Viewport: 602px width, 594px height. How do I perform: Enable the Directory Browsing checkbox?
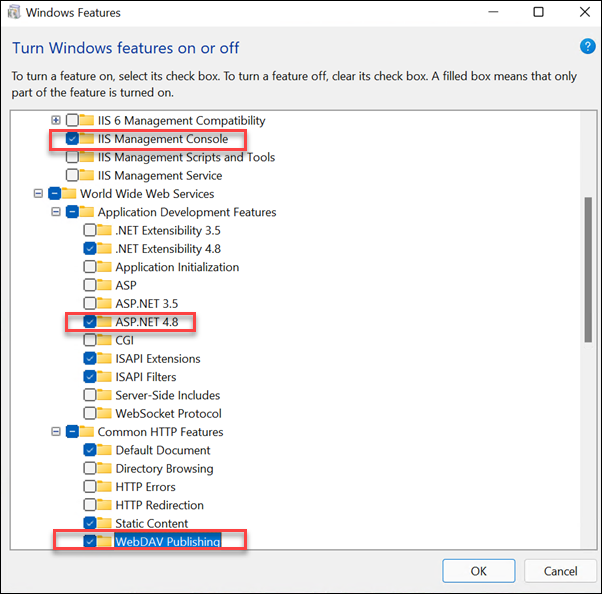90,468
